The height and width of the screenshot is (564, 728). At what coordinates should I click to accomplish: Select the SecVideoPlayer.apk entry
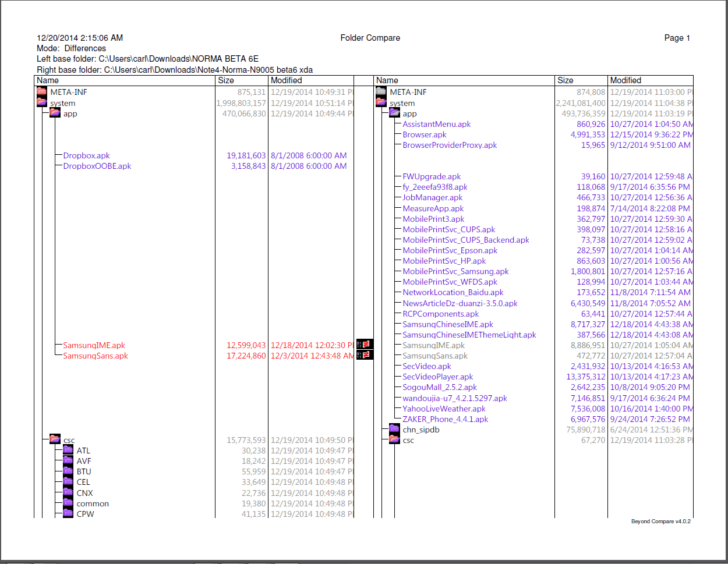tap(438, 377)
